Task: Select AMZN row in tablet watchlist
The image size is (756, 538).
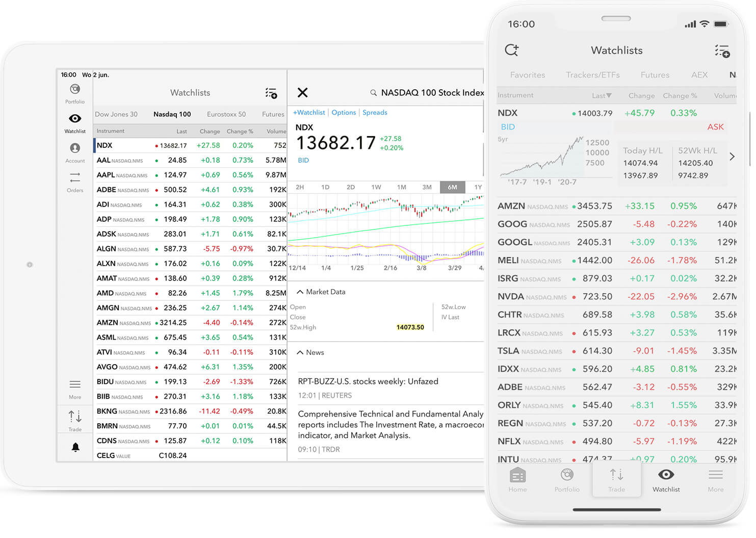Action: click(190, 323)
